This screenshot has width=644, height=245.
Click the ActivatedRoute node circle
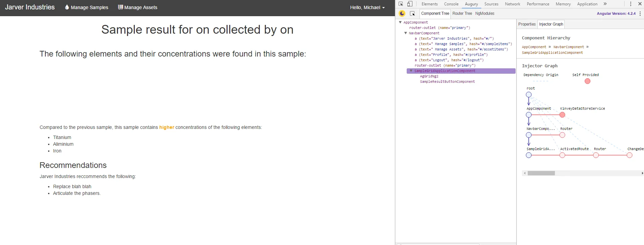tap(562, 155)
